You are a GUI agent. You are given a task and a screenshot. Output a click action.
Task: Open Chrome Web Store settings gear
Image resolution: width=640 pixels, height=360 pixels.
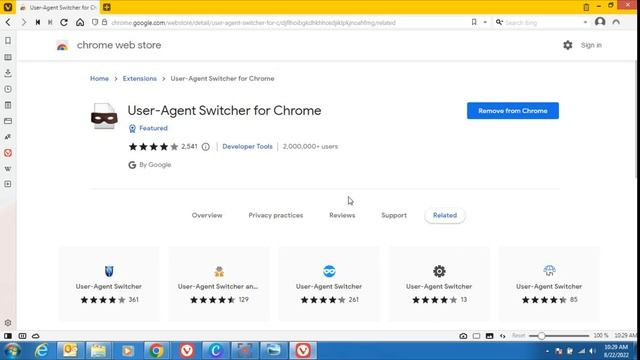pyautogui.click(x=568, y=45)
